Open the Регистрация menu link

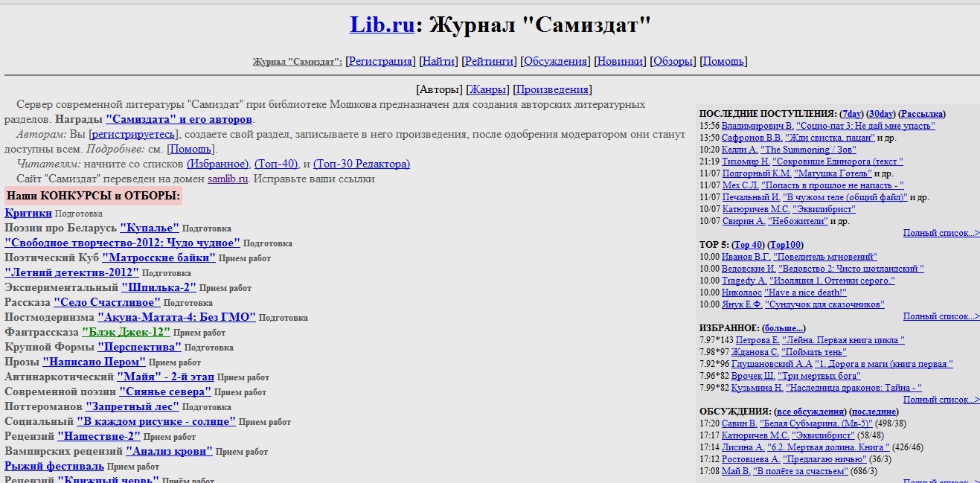pyautogui.click(x=380, y=62)
